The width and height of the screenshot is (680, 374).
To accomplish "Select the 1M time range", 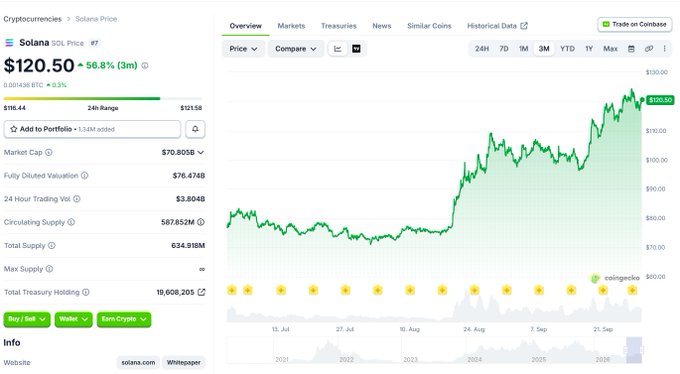I will click(x=523, y=49).
